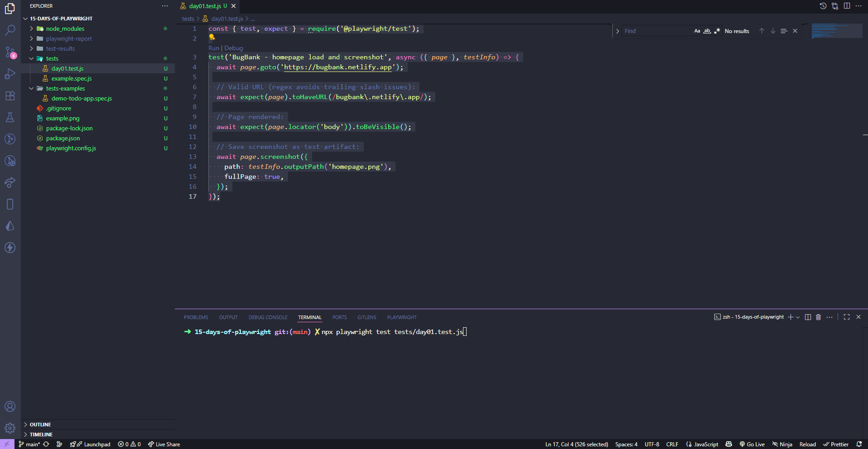Open terminal panel more actions ellipsis
868x449 pixels.
829,317
